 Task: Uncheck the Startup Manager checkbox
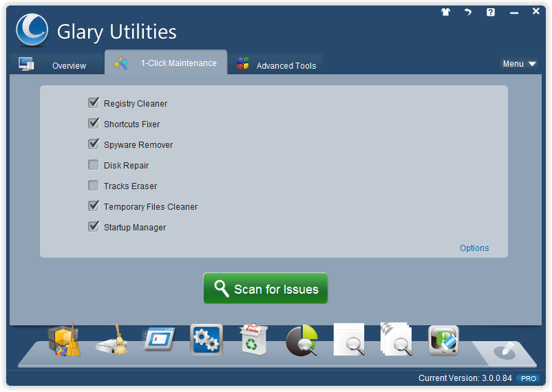94,226
